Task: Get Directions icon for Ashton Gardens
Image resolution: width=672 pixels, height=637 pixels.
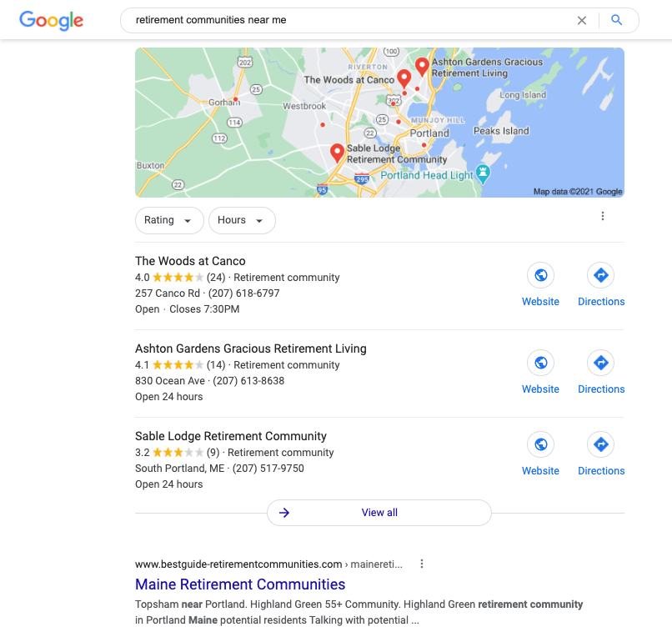Action: tap(601, 363)
